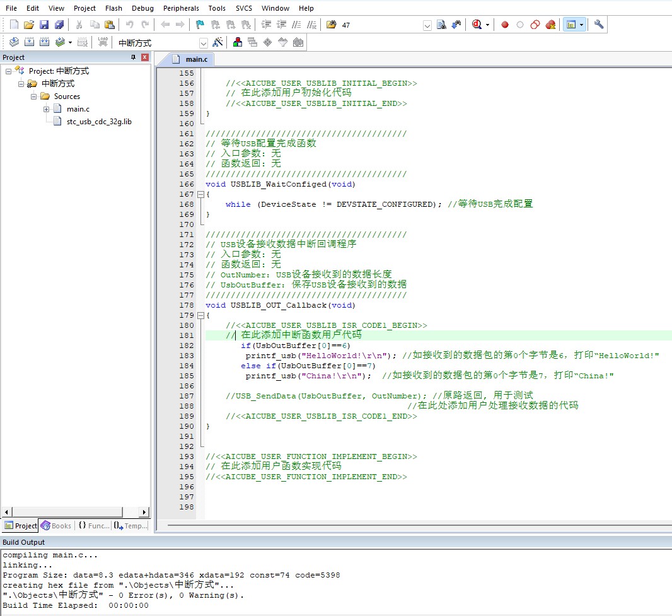672x616 pixels.
Task: Insert or remove a bookmark flag
Action: (200, 25)
